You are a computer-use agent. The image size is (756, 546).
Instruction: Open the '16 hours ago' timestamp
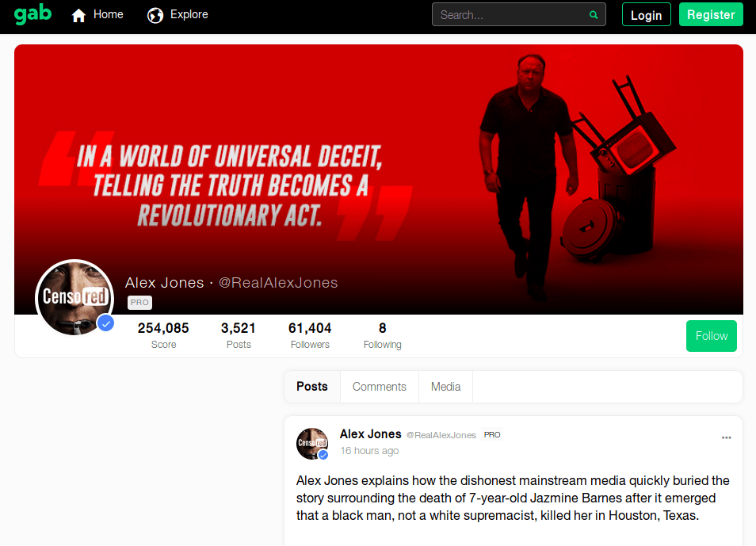point(369,450)
